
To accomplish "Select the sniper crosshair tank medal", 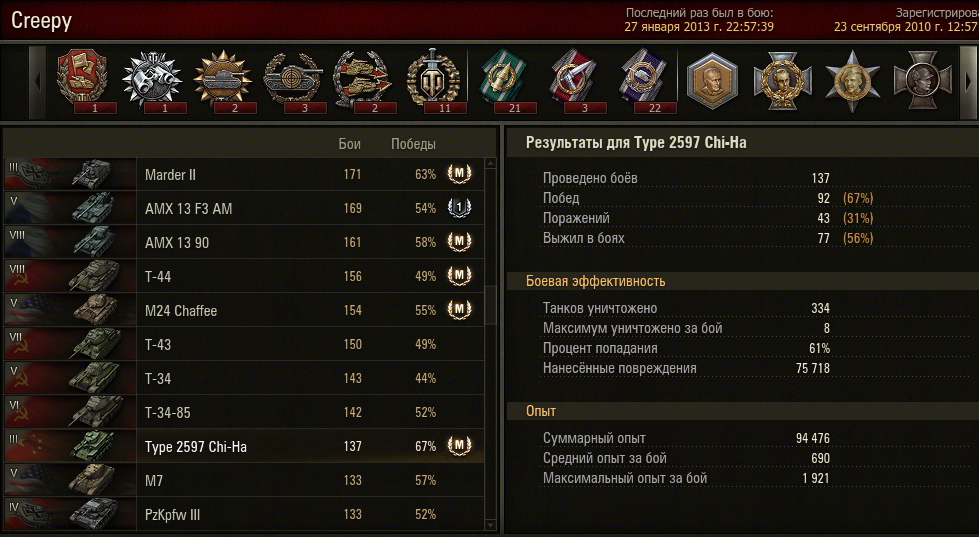I will pyautogui.click(x=292, y=79).
